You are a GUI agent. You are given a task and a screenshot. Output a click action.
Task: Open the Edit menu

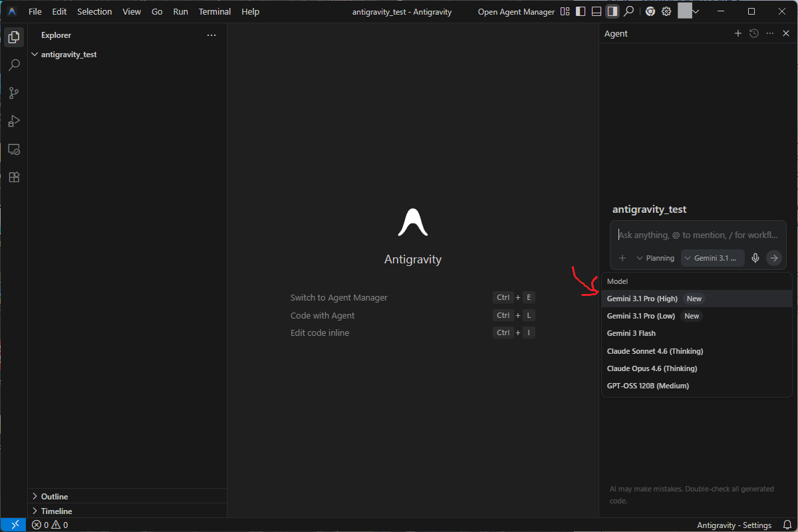59,11
